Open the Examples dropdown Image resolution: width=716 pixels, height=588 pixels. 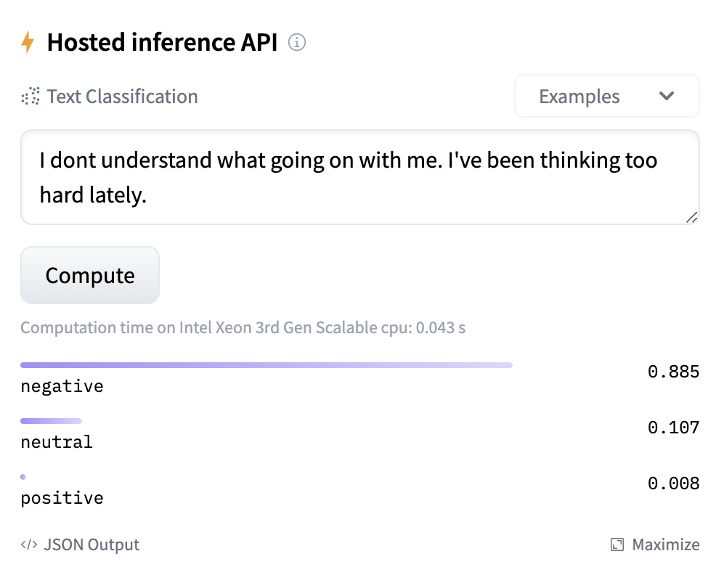coord(606,97)
